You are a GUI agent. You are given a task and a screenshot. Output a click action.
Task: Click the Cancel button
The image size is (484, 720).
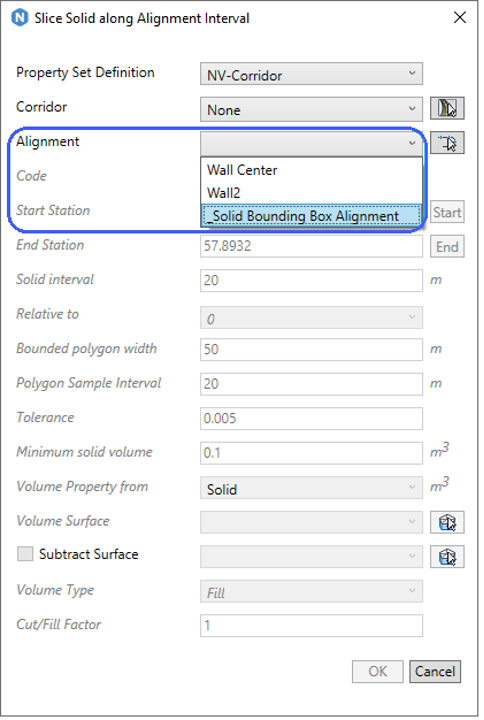point(435,671)
